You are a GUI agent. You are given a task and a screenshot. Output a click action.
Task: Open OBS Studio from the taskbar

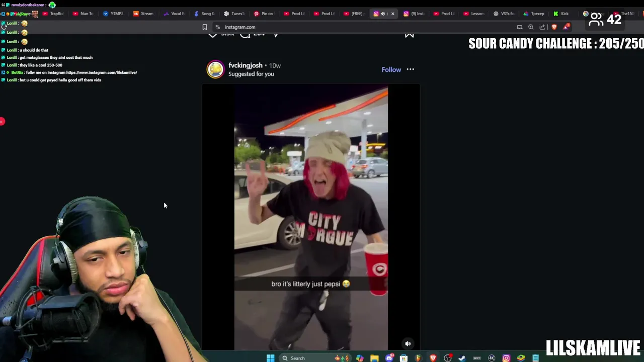pos(447,358)
